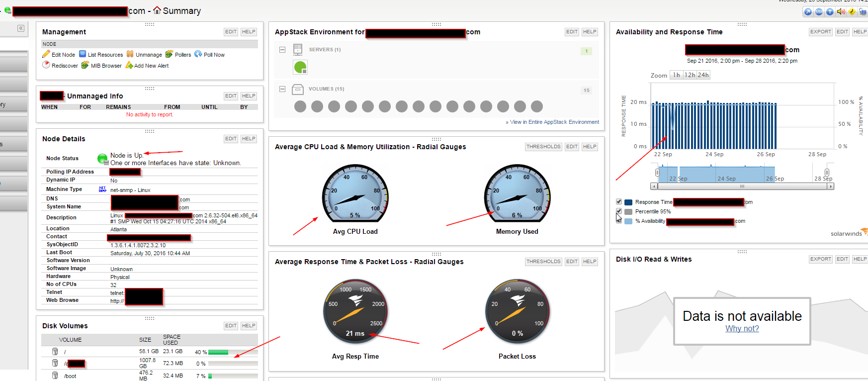Click the dark blue Response Time color swatch
Viewport: 868px width, 381px height.
(x=628, y=202)
